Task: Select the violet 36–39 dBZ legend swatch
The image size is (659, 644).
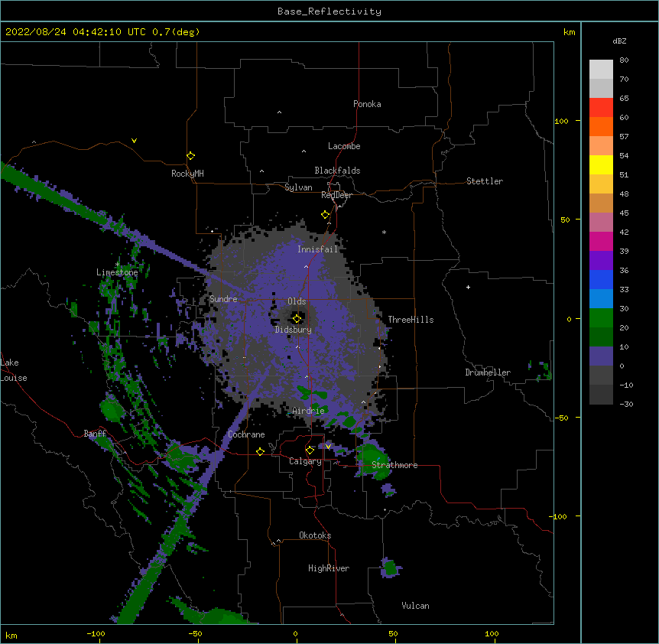Action: pos(601,260)
